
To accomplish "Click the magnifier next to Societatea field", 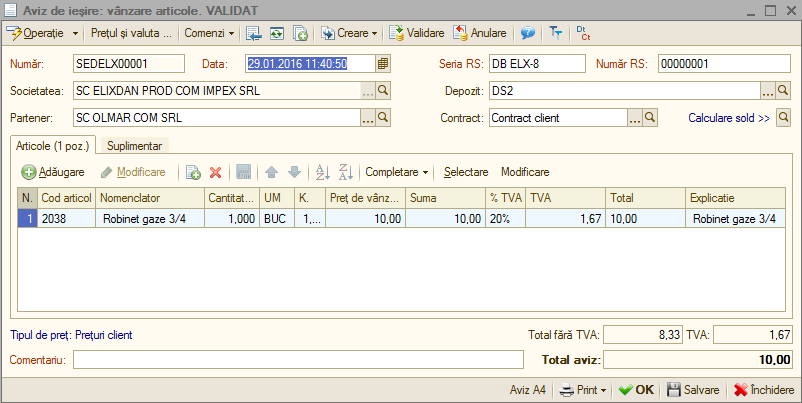I will click(x=383, y=91).
